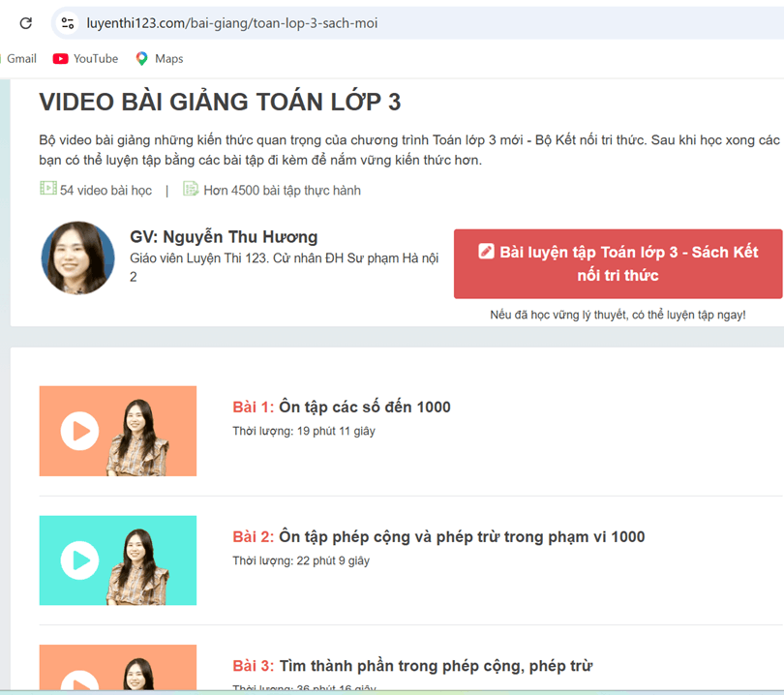Viewport: 784px width, 695px height.
Task: Click the teacher name GV: Nguyễn Thu Hương
Action: (x=224, y=236)
